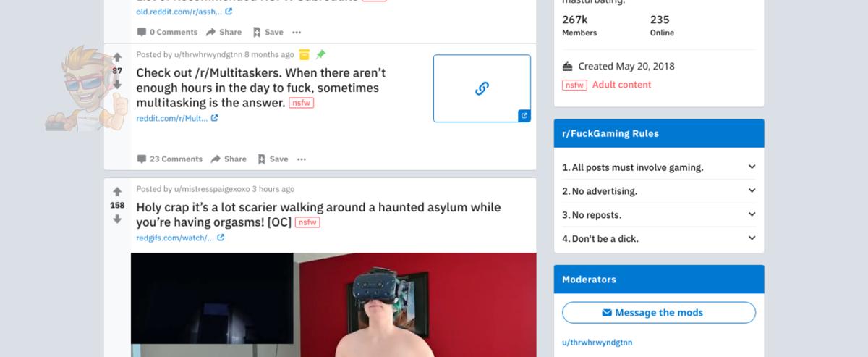Open the redgifs.com/watch link
This screenshot has height=357, width=868.
175,238
